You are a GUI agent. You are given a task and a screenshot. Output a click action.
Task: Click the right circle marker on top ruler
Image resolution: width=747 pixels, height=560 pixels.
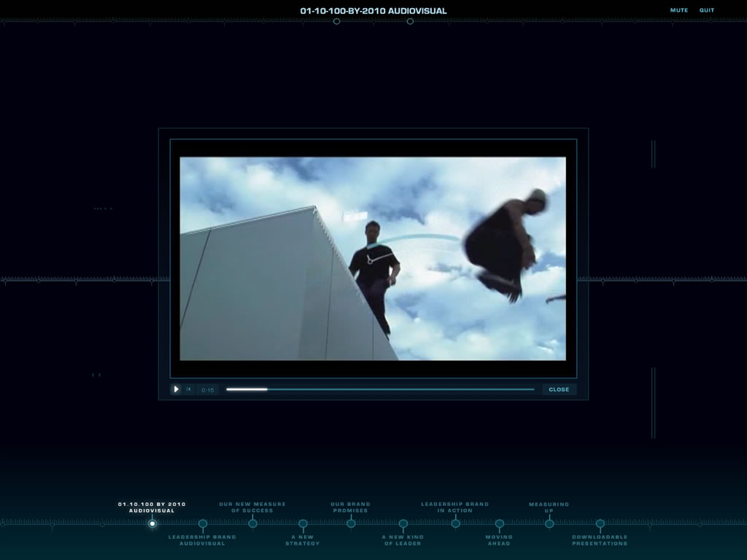tap(410, 21)
